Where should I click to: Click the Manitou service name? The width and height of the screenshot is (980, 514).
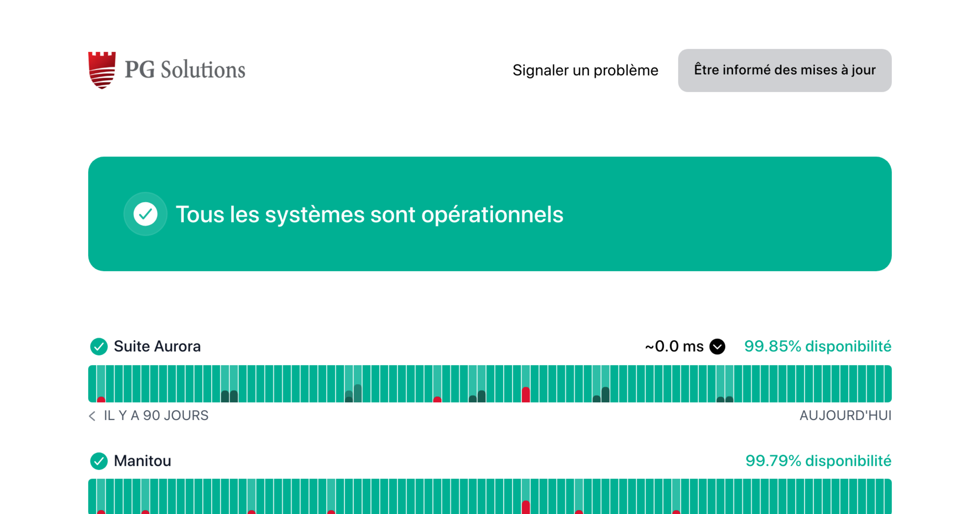tap(143, 461)
